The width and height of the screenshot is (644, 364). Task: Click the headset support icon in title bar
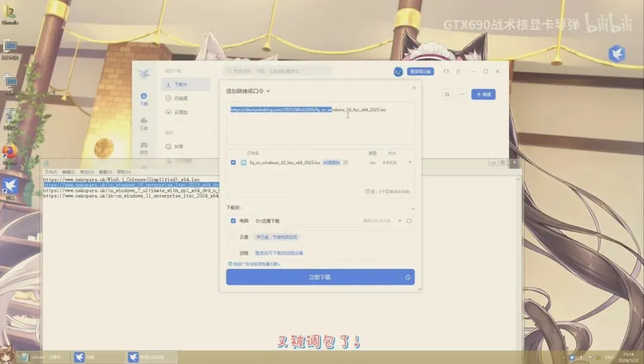tap(446, 72)
